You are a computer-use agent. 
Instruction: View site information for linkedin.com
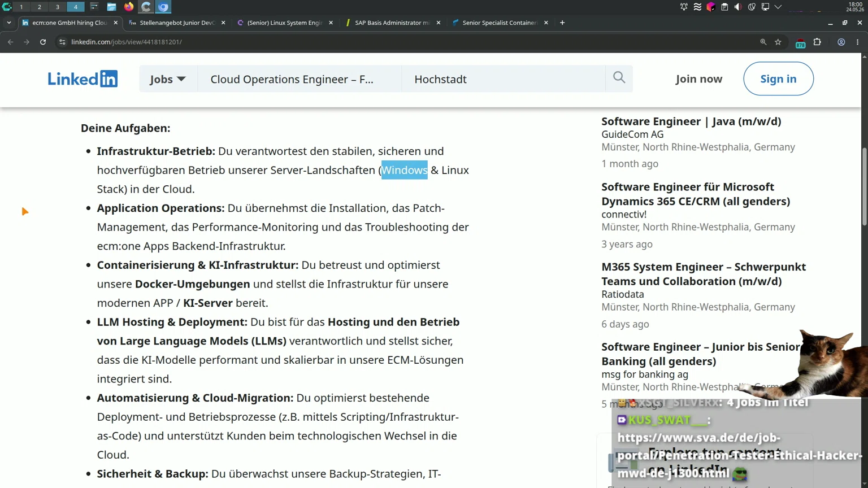[x=62, y=42]
